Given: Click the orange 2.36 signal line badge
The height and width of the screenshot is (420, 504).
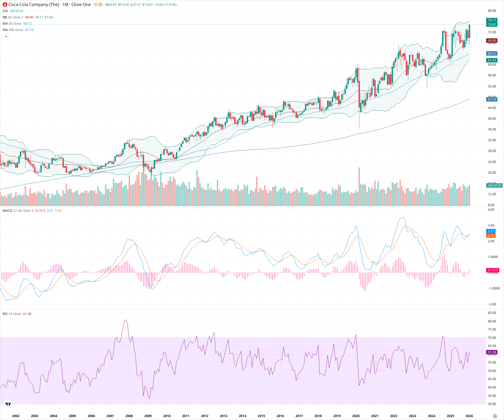Looking at the screenshot, I should (491, 235).
